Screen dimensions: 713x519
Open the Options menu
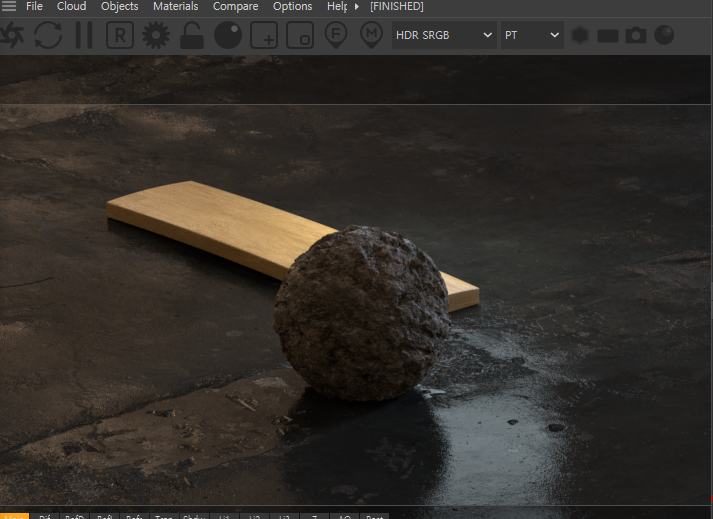click(x=292, y=6)
